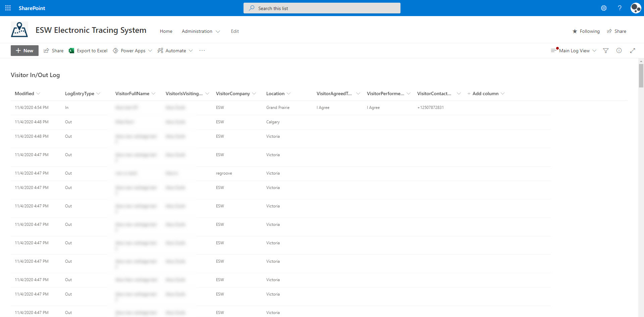644x317 pixels.
Task: Open the filters pane funnel icon
Action: [606, 51]
